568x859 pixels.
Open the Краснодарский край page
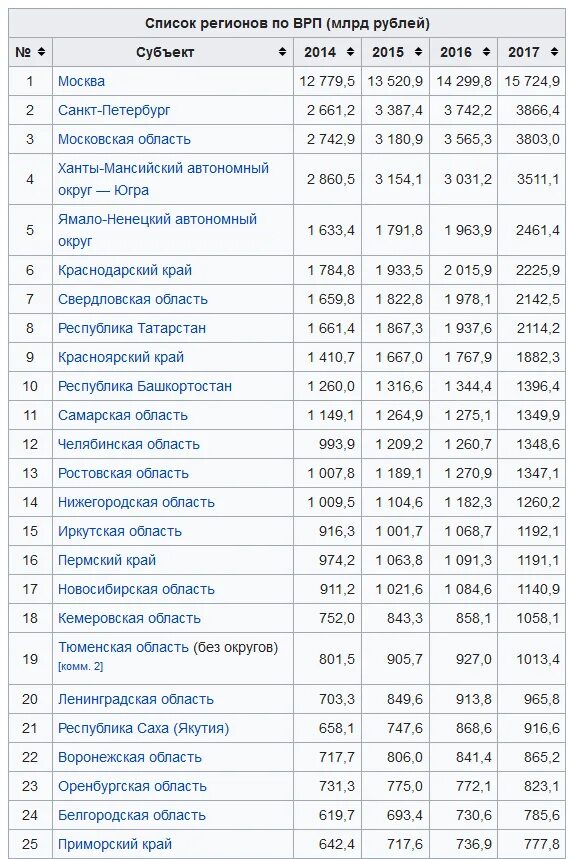click(125, 270)
